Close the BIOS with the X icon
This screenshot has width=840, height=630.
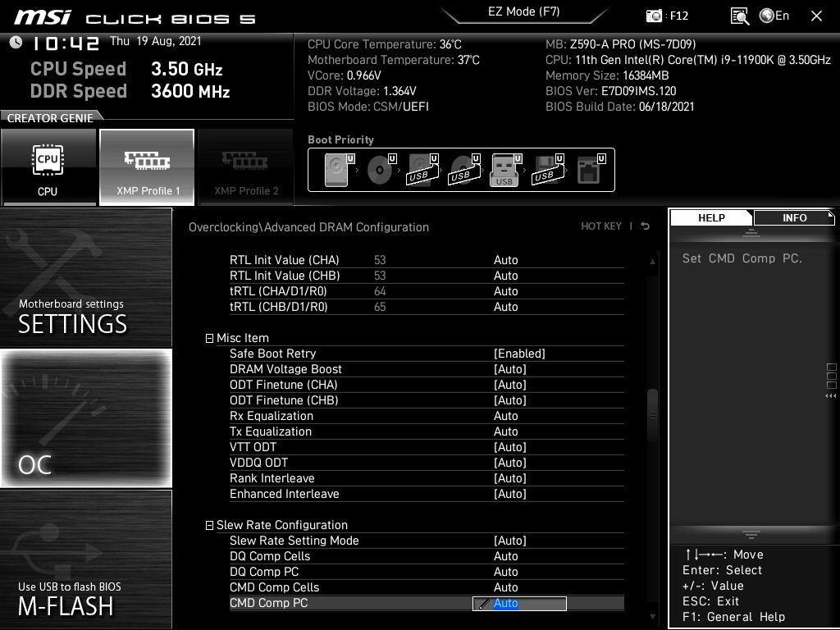[816, 16]
